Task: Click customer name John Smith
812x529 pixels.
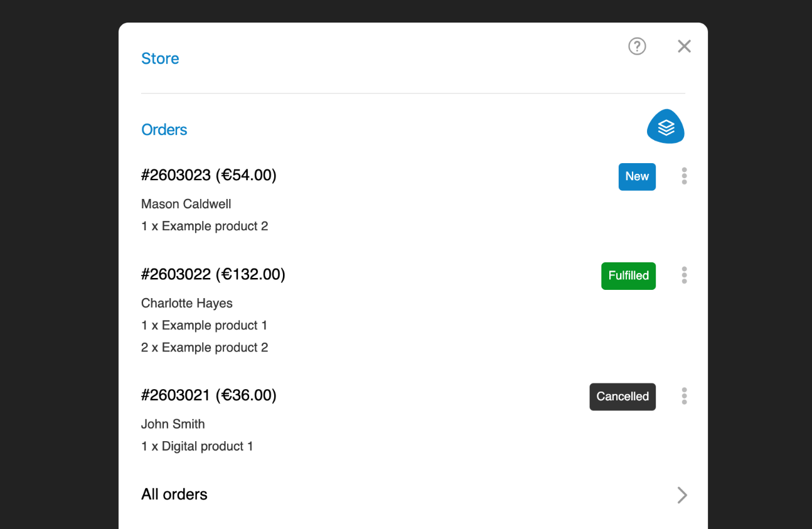Action: click(x=173, y=424)
